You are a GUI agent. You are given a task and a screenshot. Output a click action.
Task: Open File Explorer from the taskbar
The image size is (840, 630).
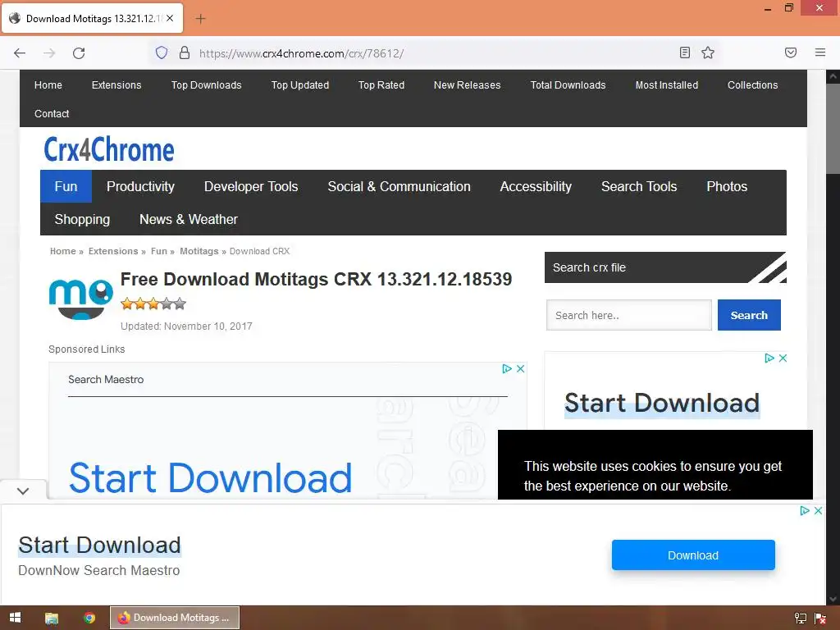[x=52, y=618]
